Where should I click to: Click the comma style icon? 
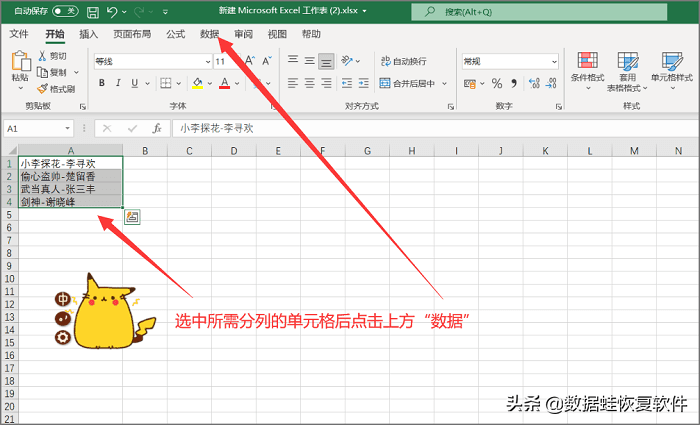[x=514, y=83]
